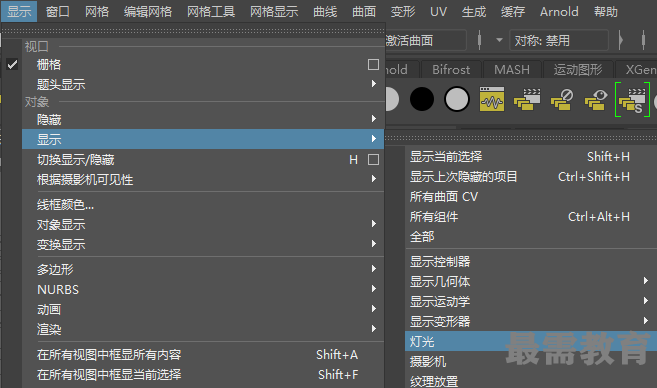This screenshot has width=657, height=388.
Task: Expand 显示运动学 submenu
Action: click(x=646, y=300)
